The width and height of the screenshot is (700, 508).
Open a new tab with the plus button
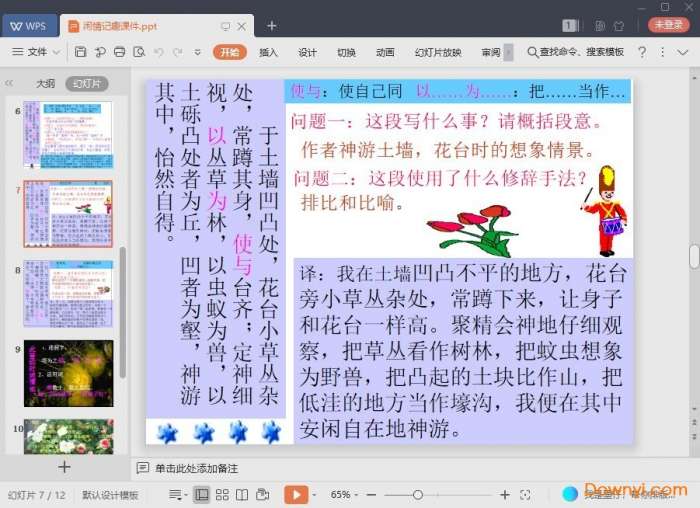(x=271, y=26)
